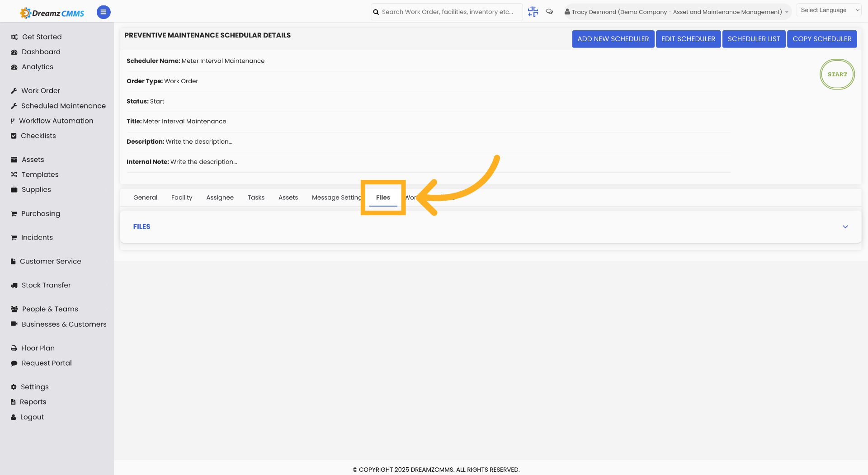Image resolution: width=868 pixels, height=475 pixels.
Task: Toggle sidebar with blue hamburger button
Action: 104,12
